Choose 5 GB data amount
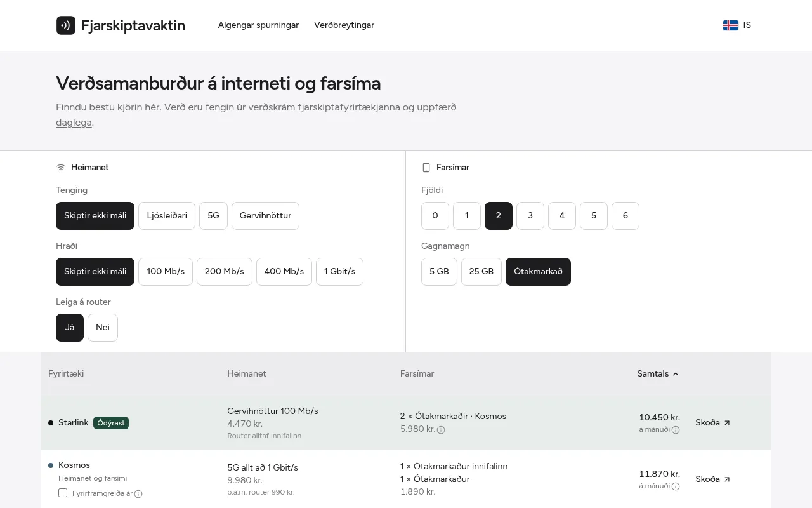 [x=439, y=272]
